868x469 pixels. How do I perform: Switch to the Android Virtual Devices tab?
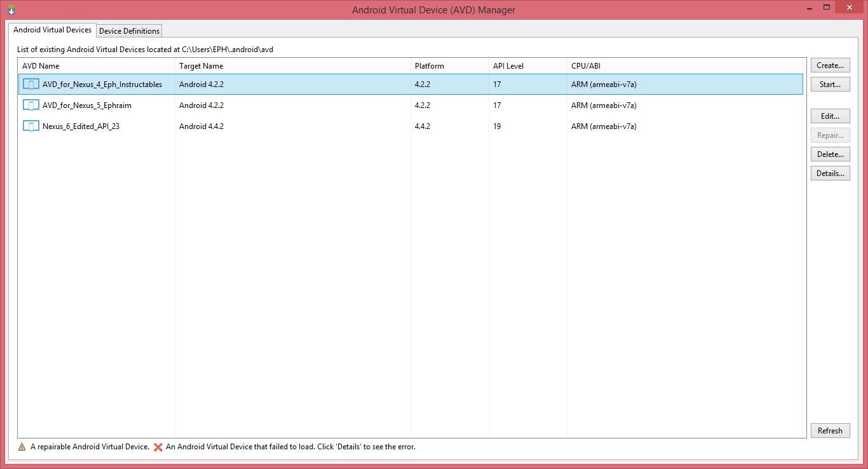click(52, 29)
